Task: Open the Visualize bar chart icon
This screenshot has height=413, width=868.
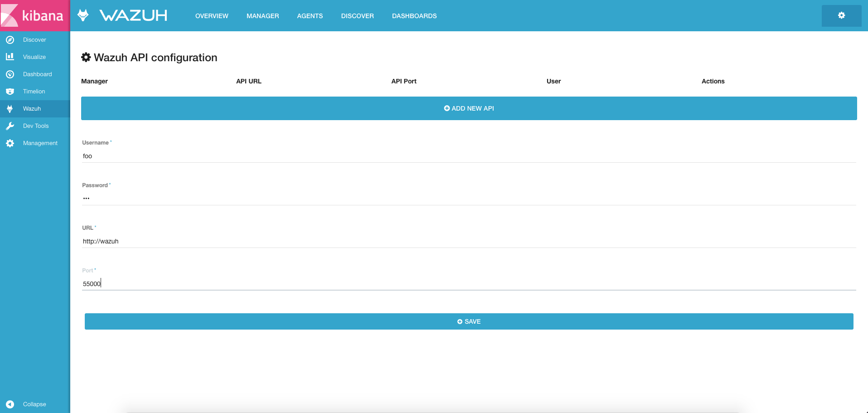Action: pyautogui.click(x=10, y=57)
